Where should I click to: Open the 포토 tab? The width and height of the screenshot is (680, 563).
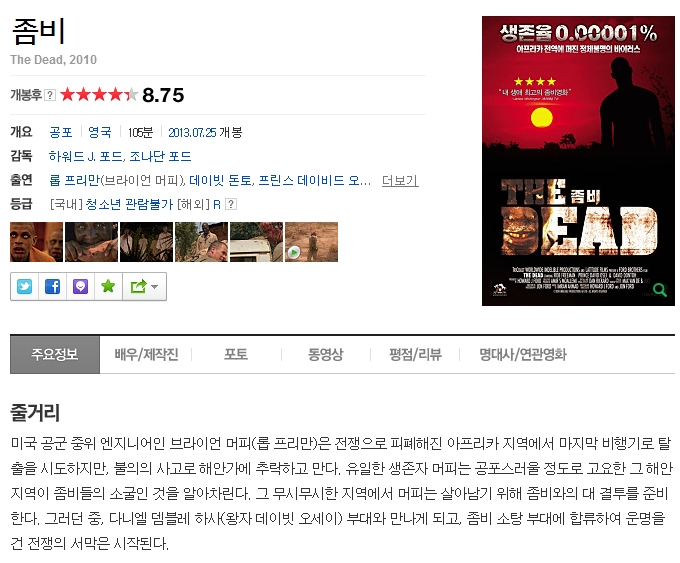[x=235, y=354]
